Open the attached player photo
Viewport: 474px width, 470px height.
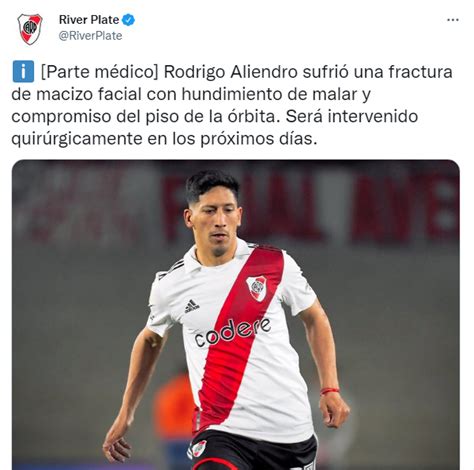(236, 315)
